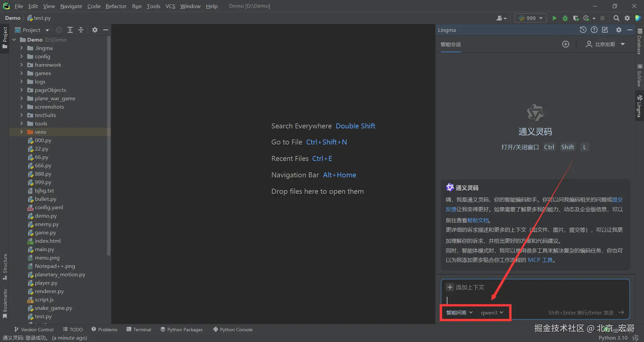Open the Version Control tab

(x=34, y=330)
